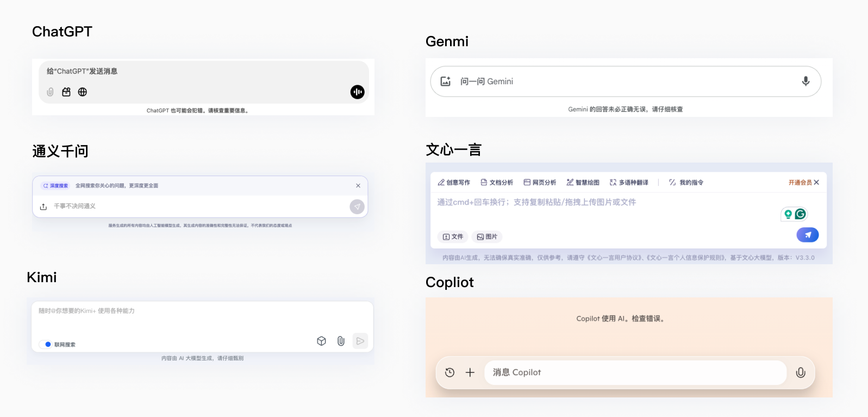Click the Gemini microphone icon
This screenshot has height=417, width=868.
tap(805, 81)
